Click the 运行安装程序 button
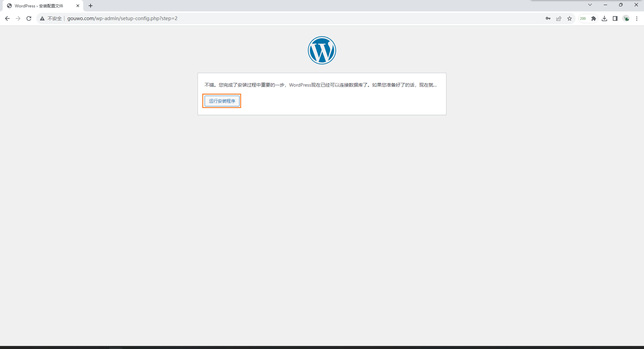The height and width of the screenshot is (349, 644). tap(222, 101)
